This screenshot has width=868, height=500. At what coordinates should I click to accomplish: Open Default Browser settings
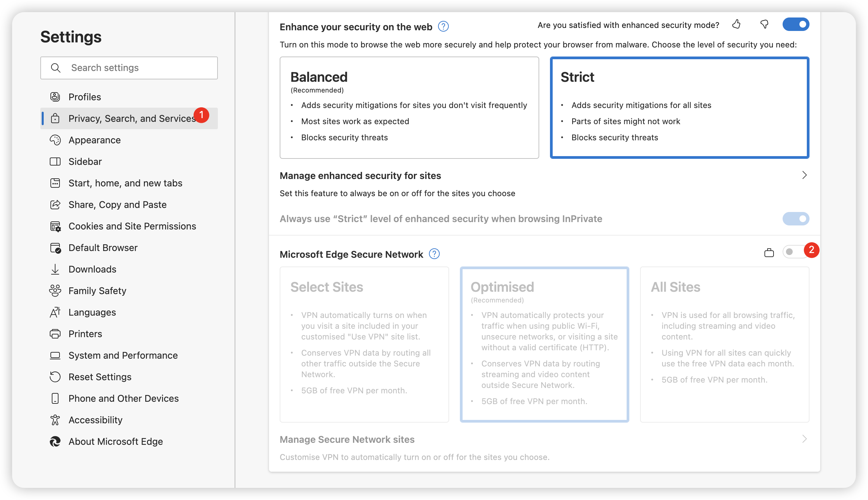[129, 248]
